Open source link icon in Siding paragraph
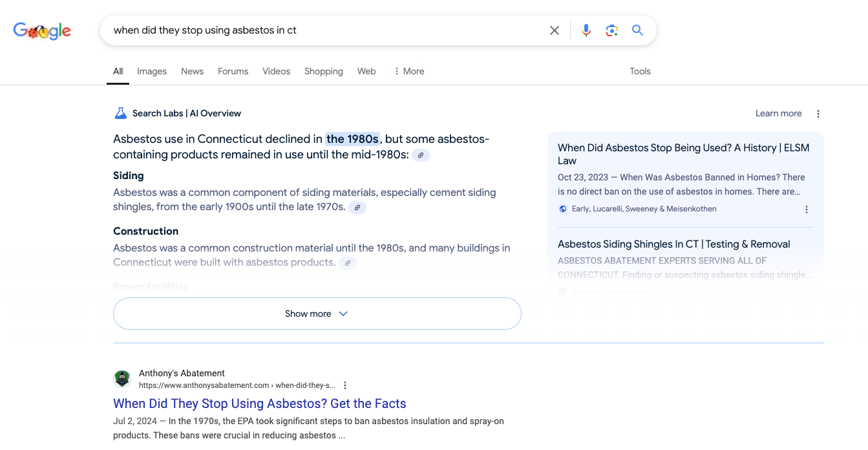 click(357, 208)
